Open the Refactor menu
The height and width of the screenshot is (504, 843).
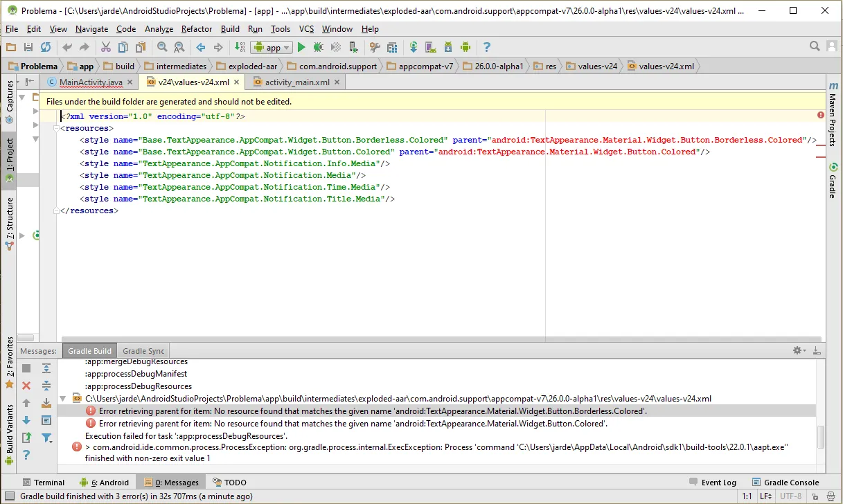tap(197, 29)
